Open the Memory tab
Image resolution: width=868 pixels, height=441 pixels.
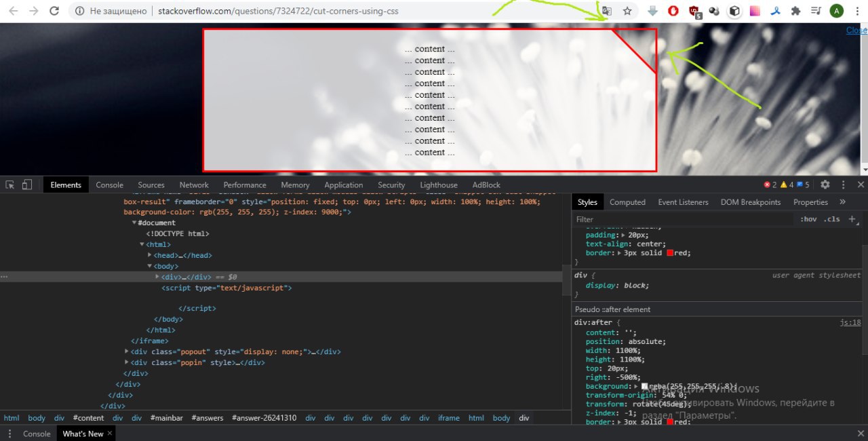pyautogui.click(x=295, y=185)
